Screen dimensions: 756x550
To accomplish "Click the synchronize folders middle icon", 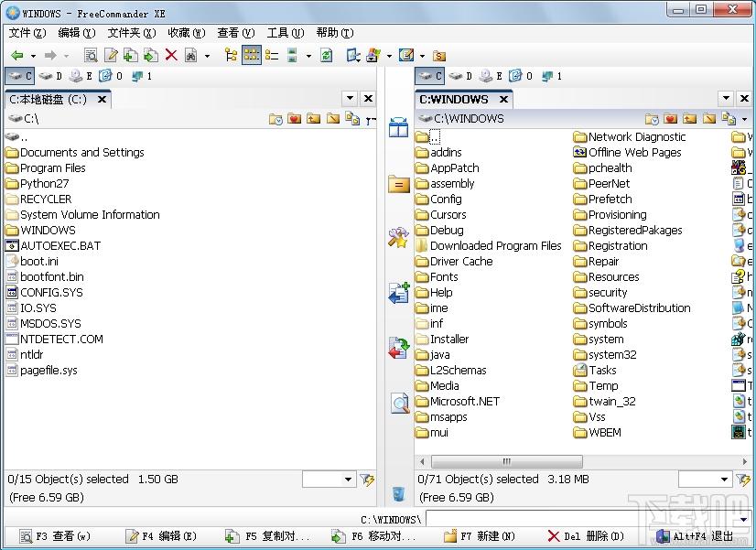I will (399, 348).
